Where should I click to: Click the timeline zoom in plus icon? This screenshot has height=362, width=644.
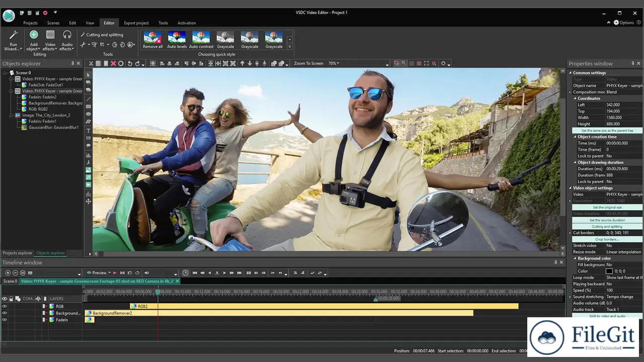pos(8,273)
